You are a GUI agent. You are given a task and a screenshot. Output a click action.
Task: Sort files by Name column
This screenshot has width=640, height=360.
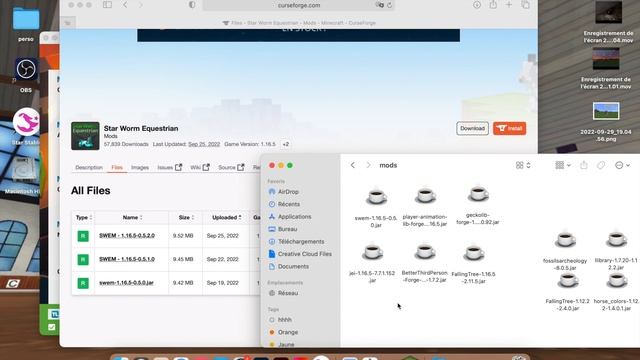click(x=132, y=218)
